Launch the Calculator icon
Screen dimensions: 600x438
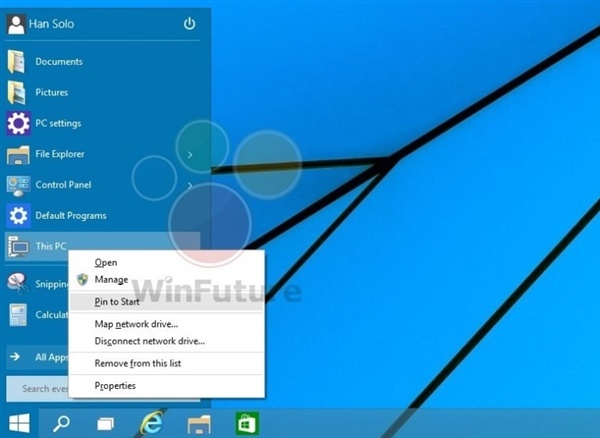click(x=18, y=314)
